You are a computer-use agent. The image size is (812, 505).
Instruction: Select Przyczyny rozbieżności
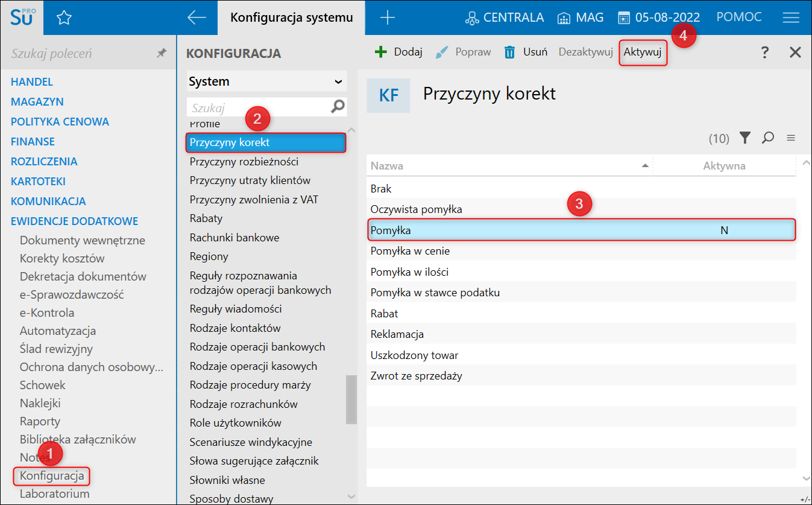244,162
